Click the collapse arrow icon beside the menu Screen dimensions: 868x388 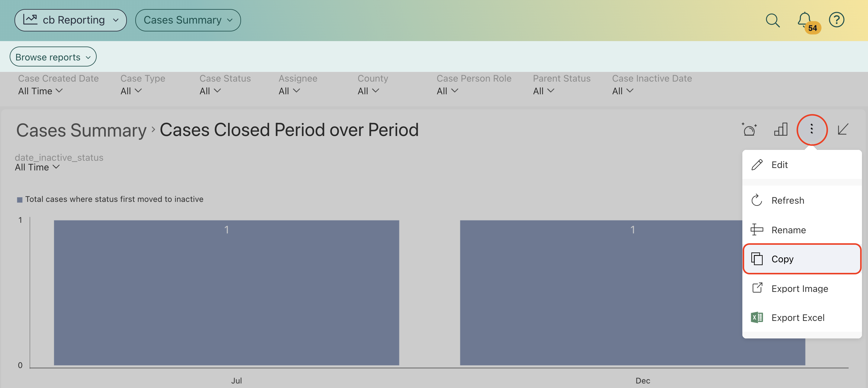pyautogui.click(x=843, y=129)
